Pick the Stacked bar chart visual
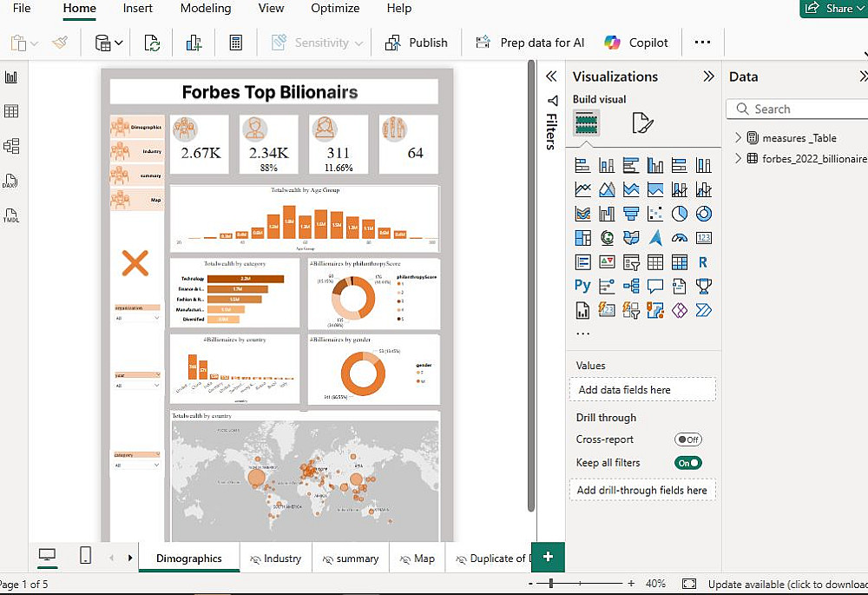 pos(582,165)
